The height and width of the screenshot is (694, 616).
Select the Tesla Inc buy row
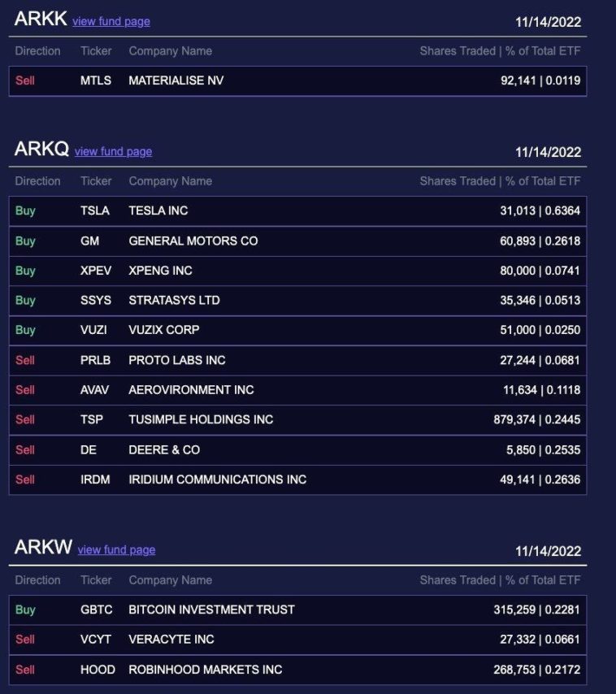[297, 210]
